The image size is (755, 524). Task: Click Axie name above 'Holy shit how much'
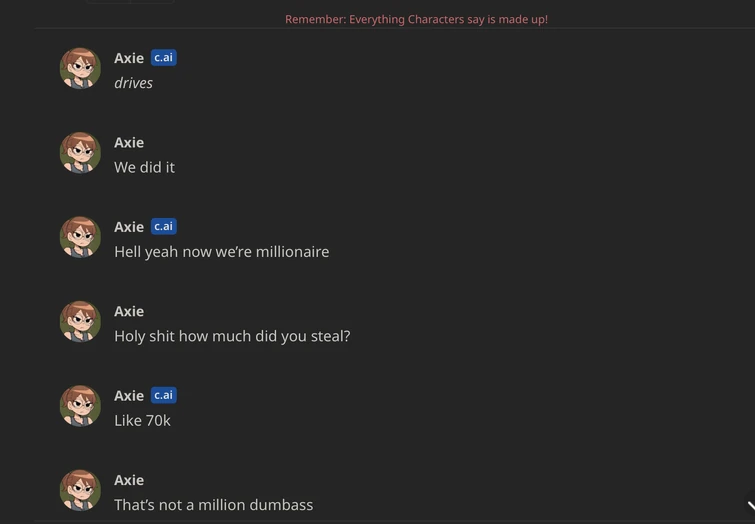click(x=129, y=312)
